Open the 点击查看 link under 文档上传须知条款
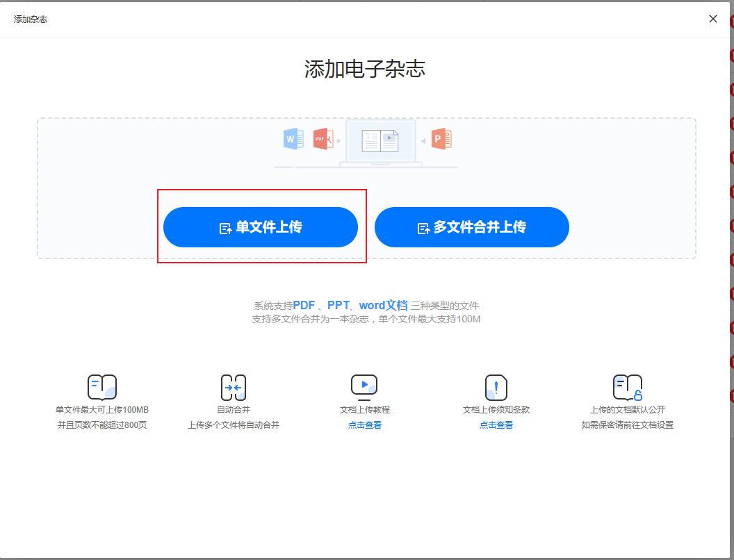The height and width of the screenshot is (560, 734). 496,425
